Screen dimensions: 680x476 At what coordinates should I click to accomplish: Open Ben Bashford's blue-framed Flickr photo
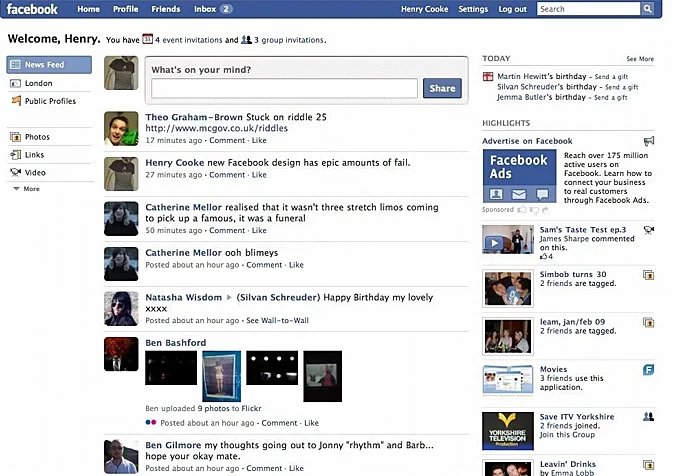[x=222, y=376]
